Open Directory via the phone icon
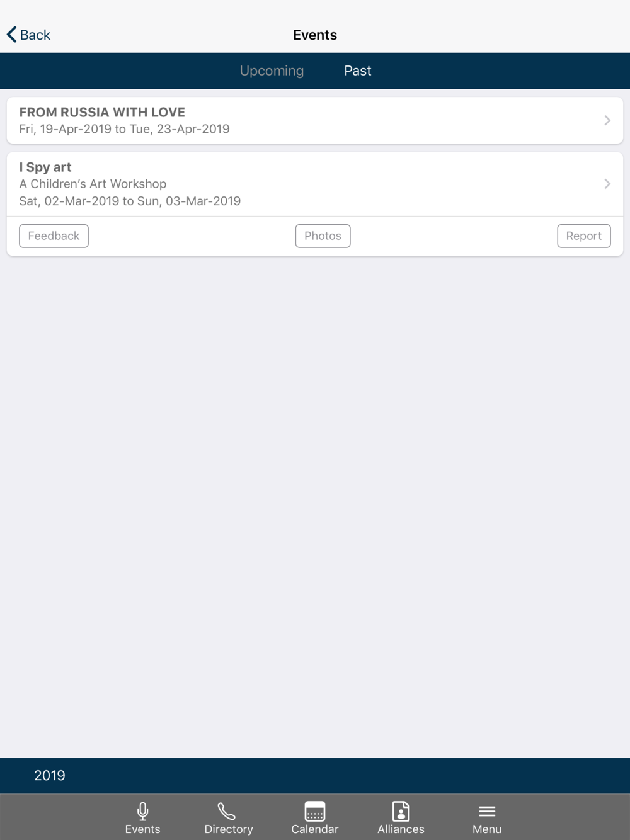This screenshot has width=630, height=840. coord(227,811)
